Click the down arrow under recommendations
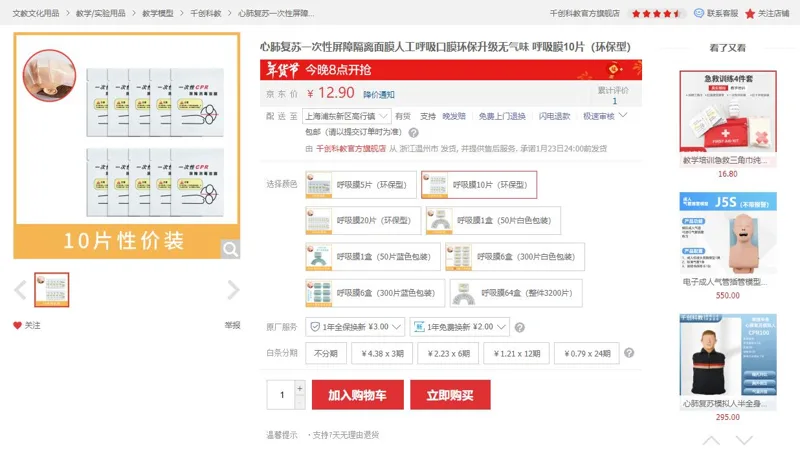 click(x=744, y=440)
